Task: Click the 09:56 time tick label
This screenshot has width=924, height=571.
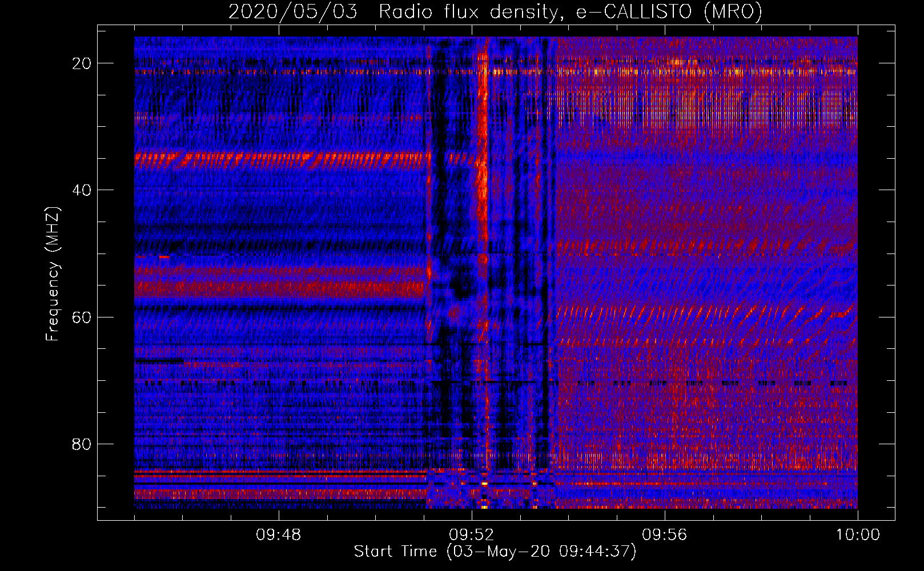Action: (x=665, y=535)
